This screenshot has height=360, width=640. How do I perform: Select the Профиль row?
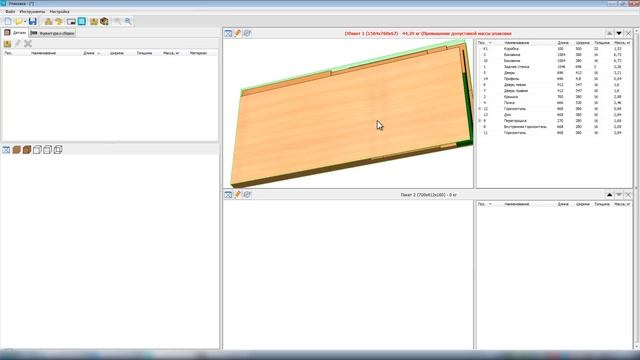554,79
